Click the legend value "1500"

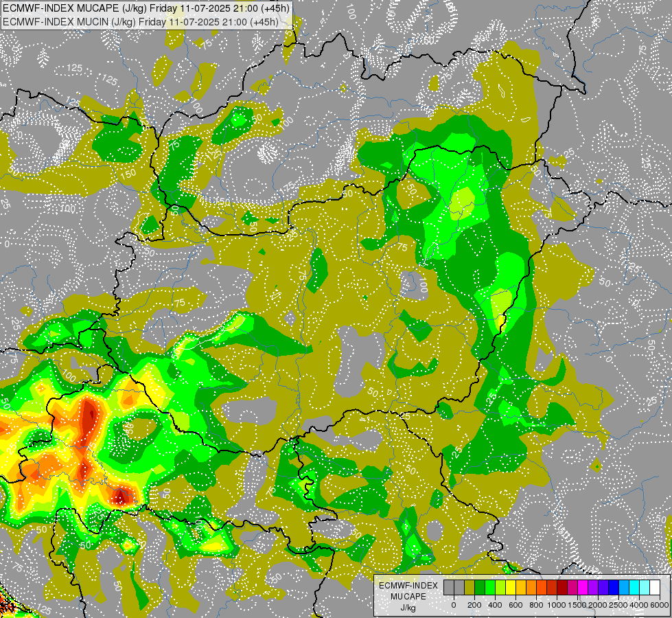click(578, 605)
